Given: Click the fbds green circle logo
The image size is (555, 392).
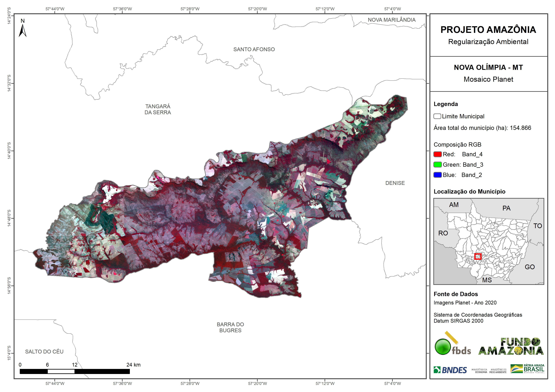Looking at the screenshot, I should tap(443, 347).
